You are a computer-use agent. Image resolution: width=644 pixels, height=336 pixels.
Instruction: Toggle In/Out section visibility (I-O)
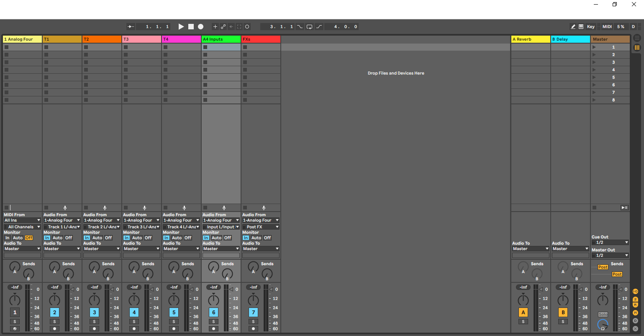click(x=635, y=291)
